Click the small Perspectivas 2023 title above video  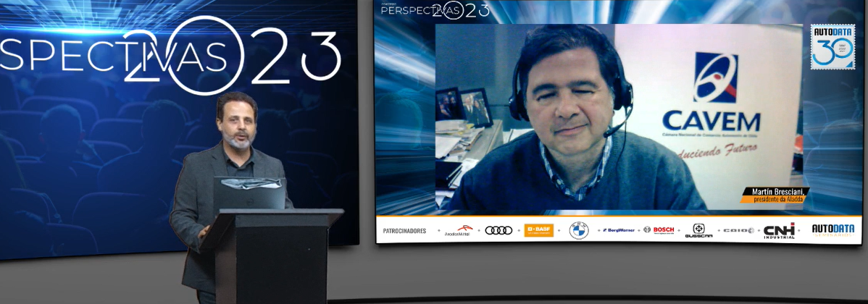[435, 9]
